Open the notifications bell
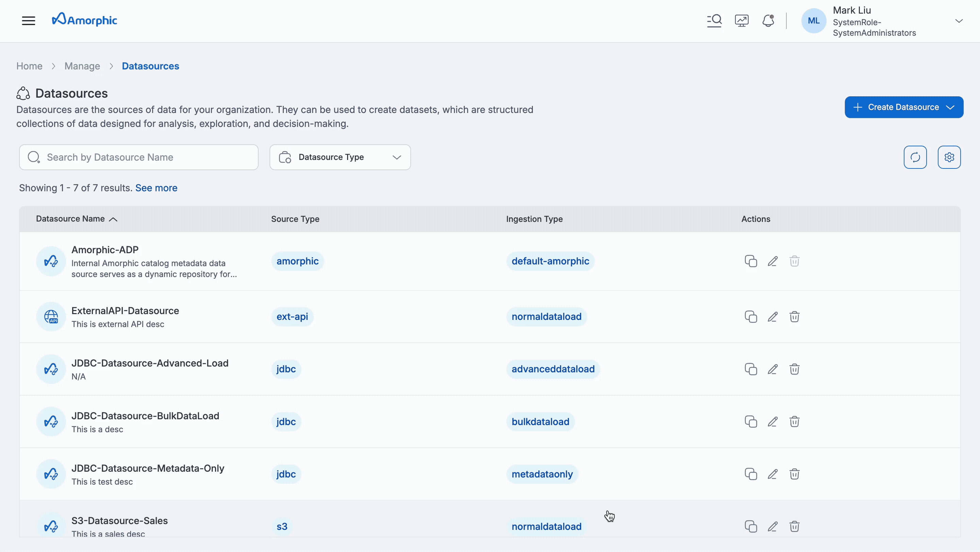The image size is (980, 552). tap(768, 20)
